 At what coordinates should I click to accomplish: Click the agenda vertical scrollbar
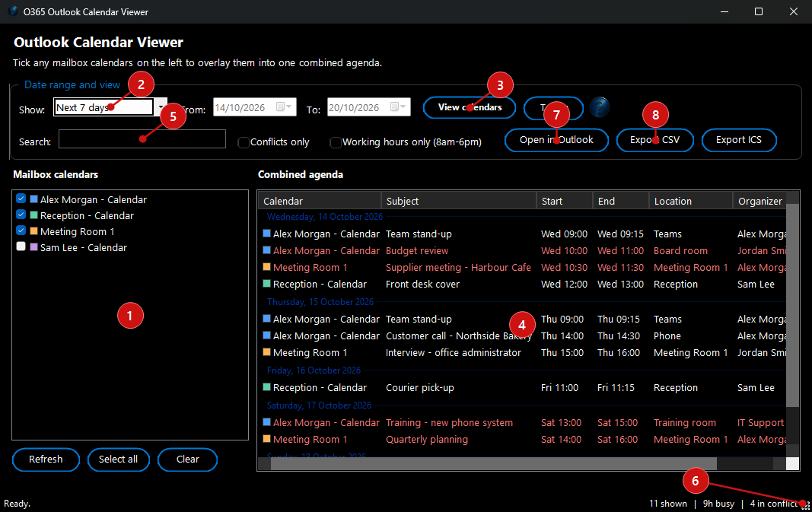pos(792,305)
